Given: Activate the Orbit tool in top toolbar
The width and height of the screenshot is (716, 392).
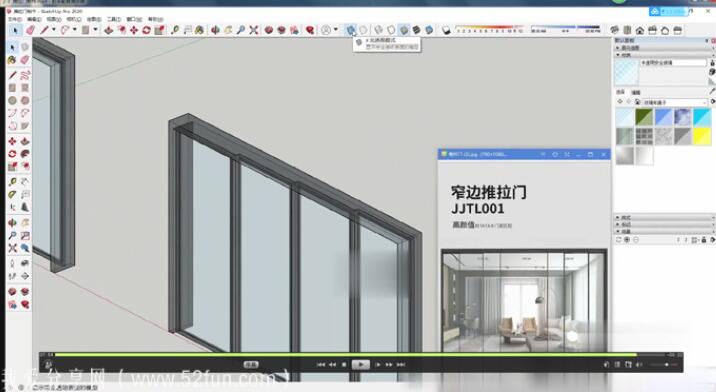Looking at the screenshot, I should [215, 30].
